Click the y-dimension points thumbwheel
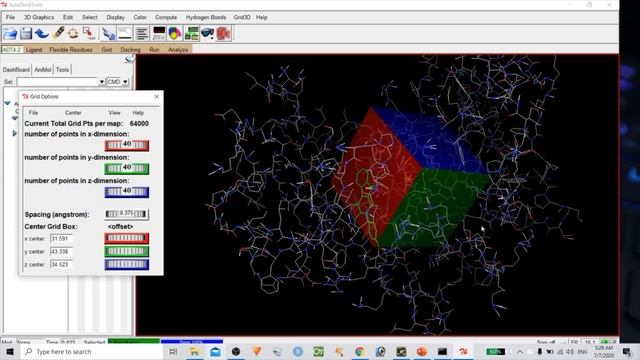This screenshot has height=360, width=640. [127, 168]
